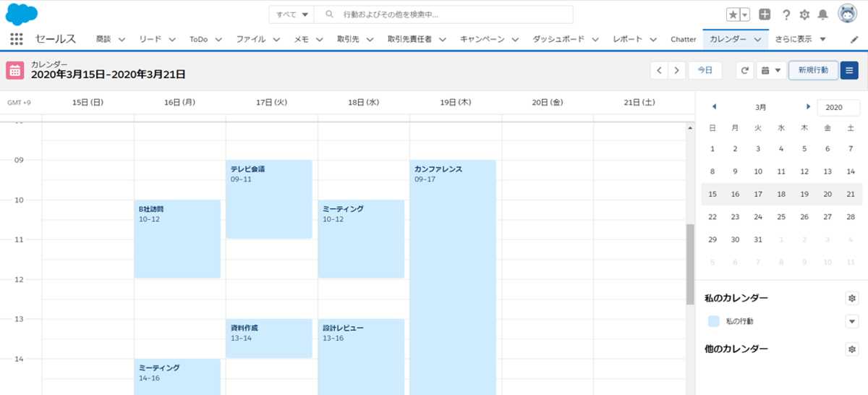The image size is (868, 395).
Task: Open the B社訪問 event
Action: tap(177, 239)
